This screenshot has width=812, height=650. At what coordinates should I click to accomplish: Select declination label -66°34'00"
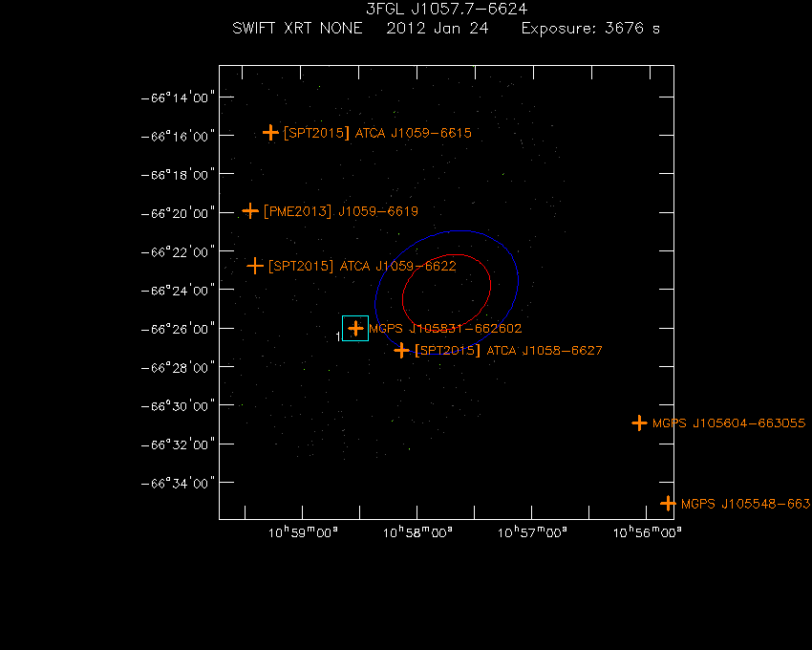178,483
